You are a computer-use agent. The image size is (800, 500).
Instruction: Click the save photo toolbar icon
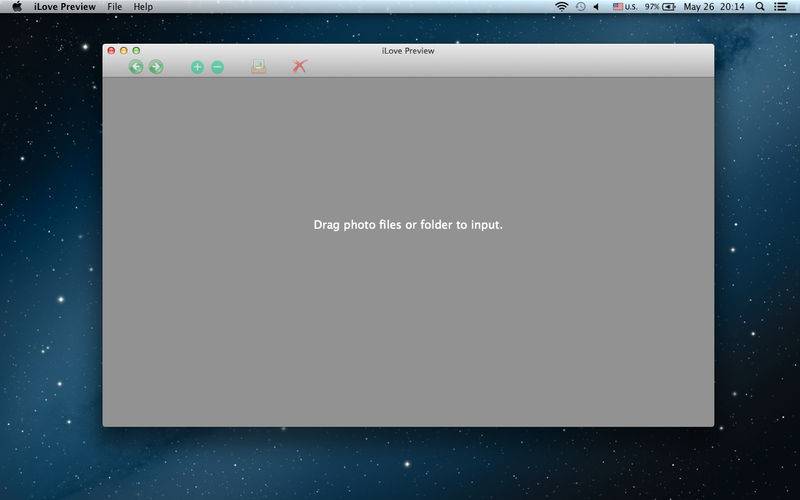coord(258,66)
